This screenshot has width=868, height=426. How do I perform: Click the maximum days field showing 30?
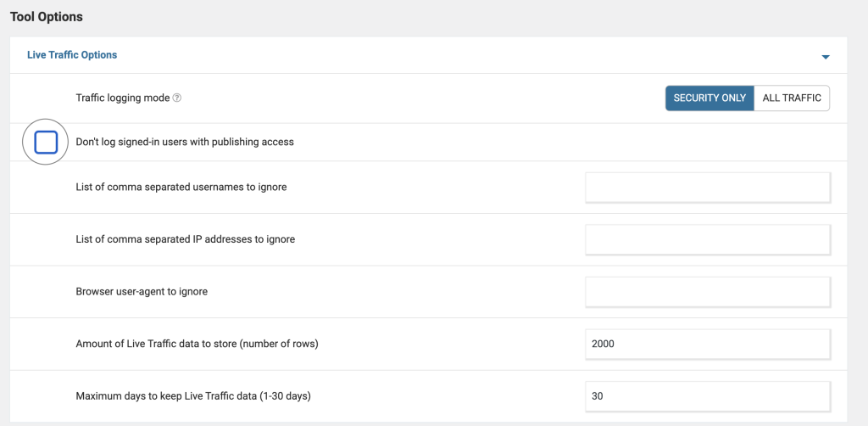tap(708, 396)
